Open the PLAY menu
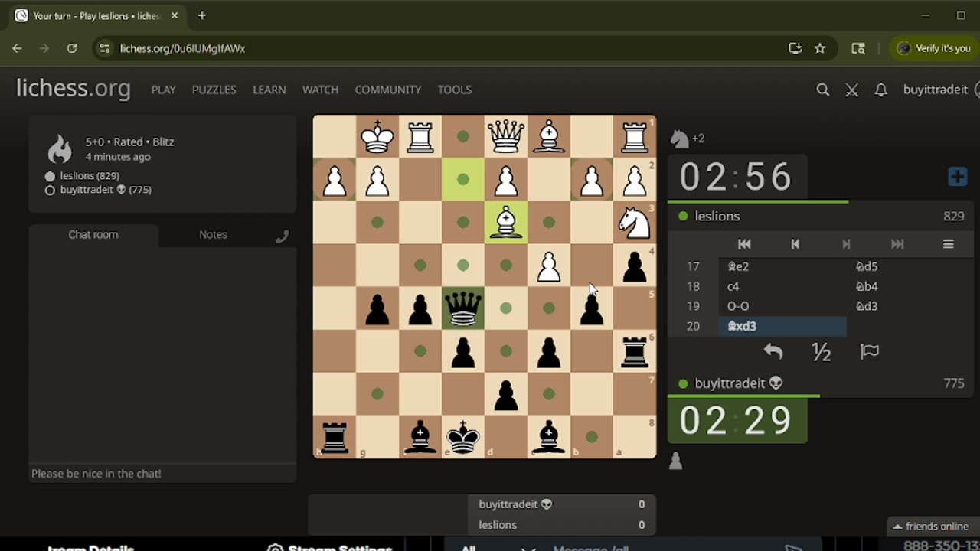Viewport: 980px width, 551px height. [163, 90]
